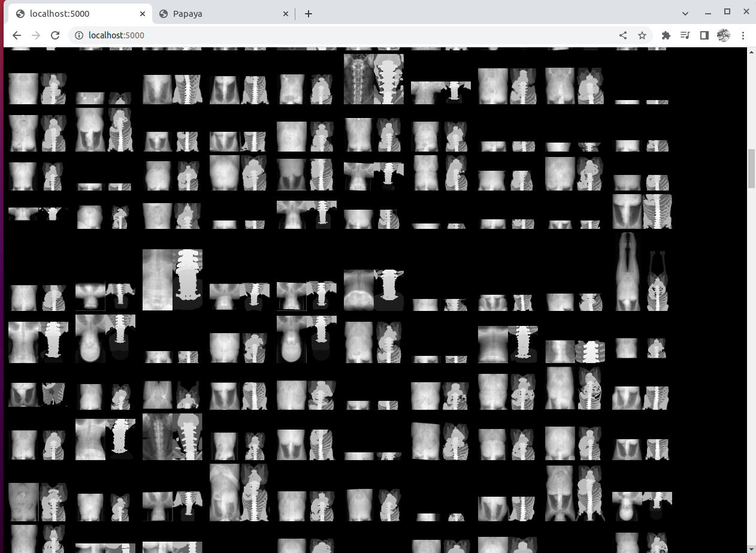Open the Extensions puzzle icon

click(x=666, y=35)
